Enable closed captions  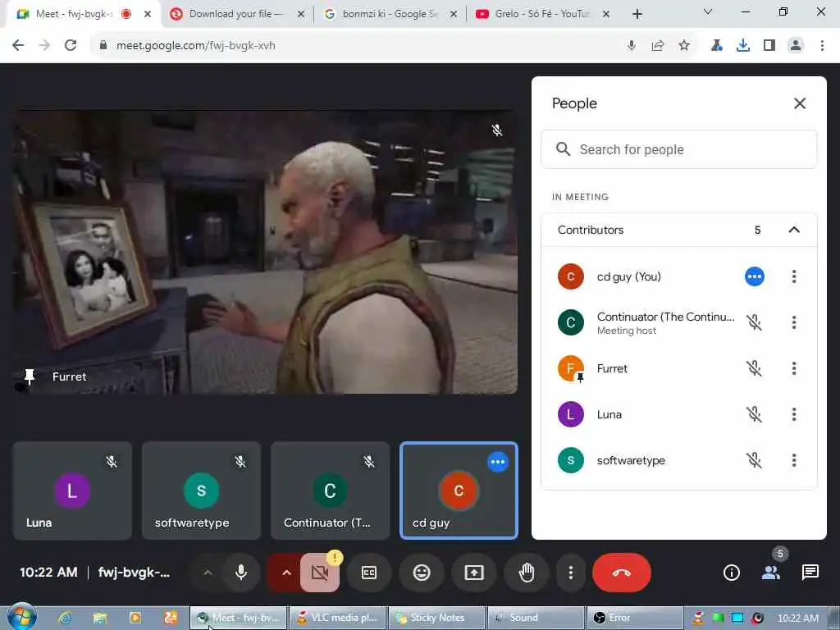click(x=369, y=573)
